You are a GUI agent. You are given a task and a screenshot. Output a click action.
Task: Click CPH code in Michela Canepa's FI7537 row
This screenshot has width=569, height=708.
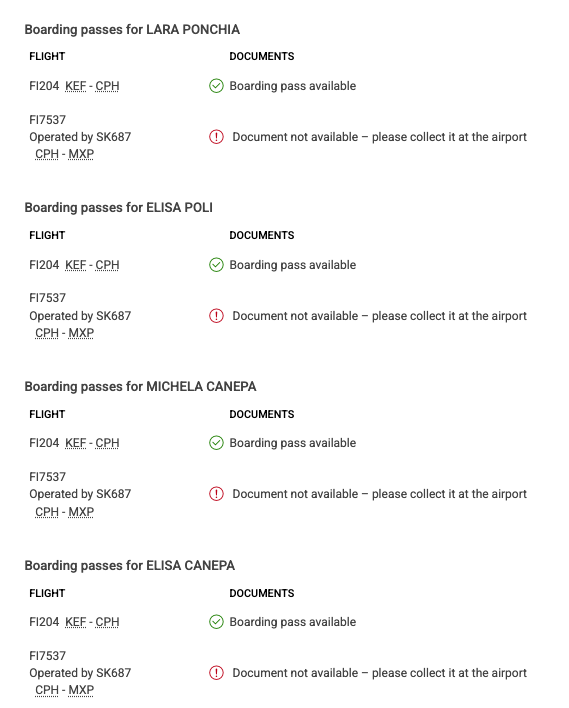[x=47, y=512]
